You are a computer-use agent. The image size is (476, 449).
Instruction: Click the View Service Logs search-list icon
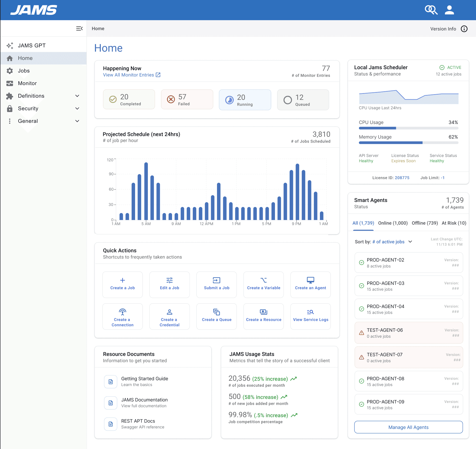click(x=311, y=312)
